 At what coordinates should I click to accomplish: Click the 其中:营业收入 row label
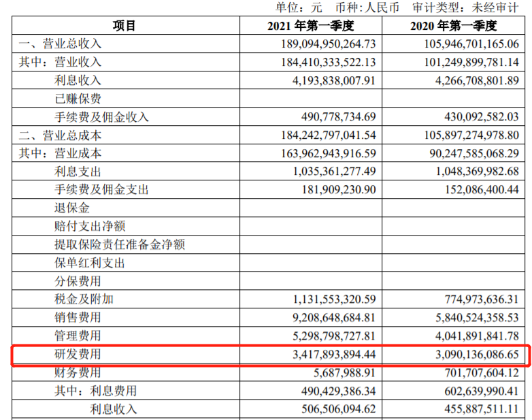60,62
